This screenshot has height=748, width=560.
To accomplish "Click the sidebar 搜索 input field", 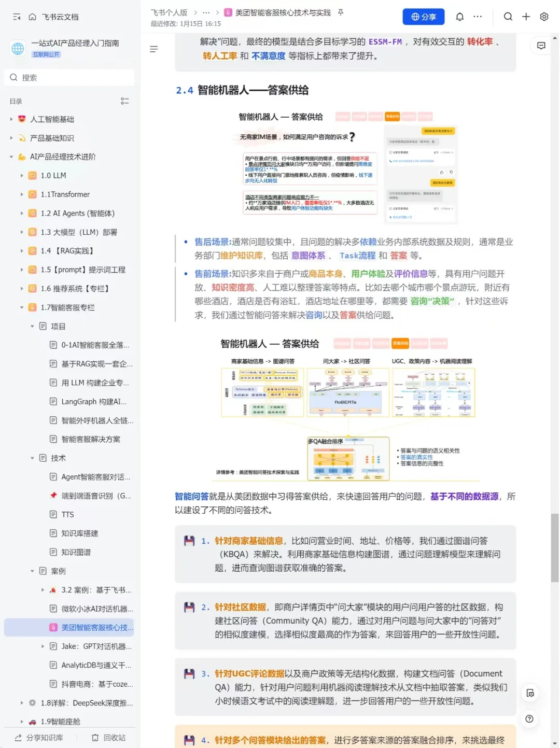I will [x=69, y=77].
